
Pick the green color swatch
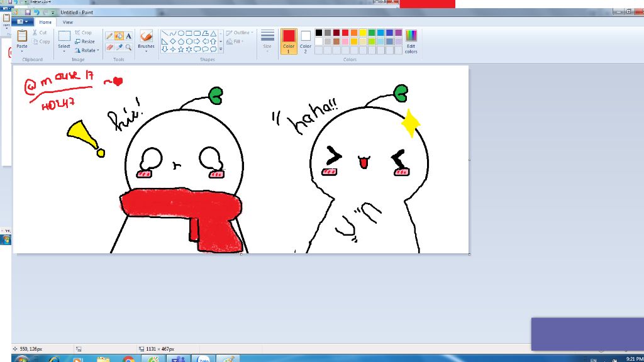pyautogui.click(x=372, y=33)
